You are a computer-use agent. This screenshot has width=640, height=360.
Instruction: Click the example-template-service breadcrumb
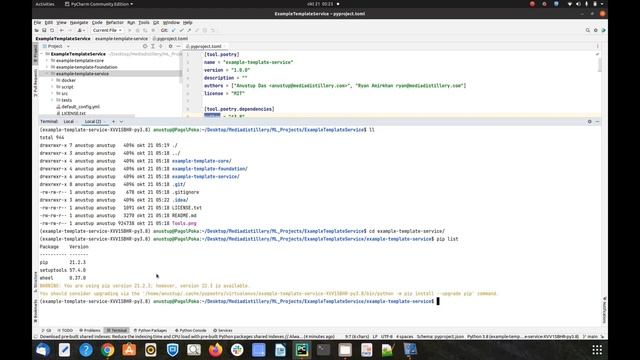coord(122,38)
